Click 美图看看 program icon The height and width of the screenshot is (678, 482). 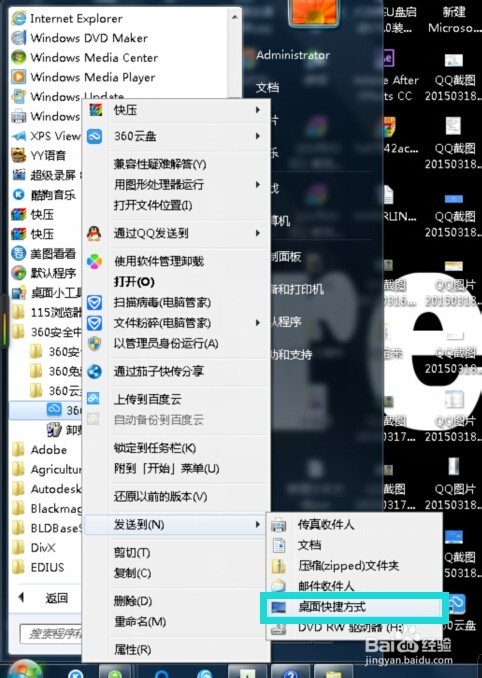pos(19,253)
